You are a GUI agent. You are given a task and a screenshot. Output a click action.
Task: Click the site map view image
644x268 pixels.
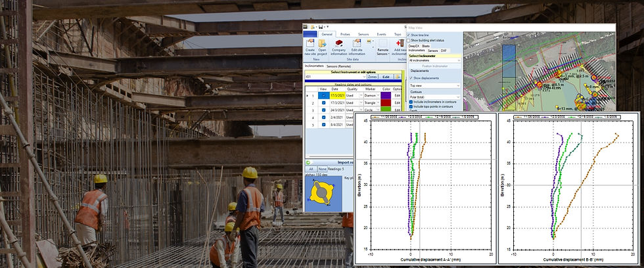click(540, 72)
